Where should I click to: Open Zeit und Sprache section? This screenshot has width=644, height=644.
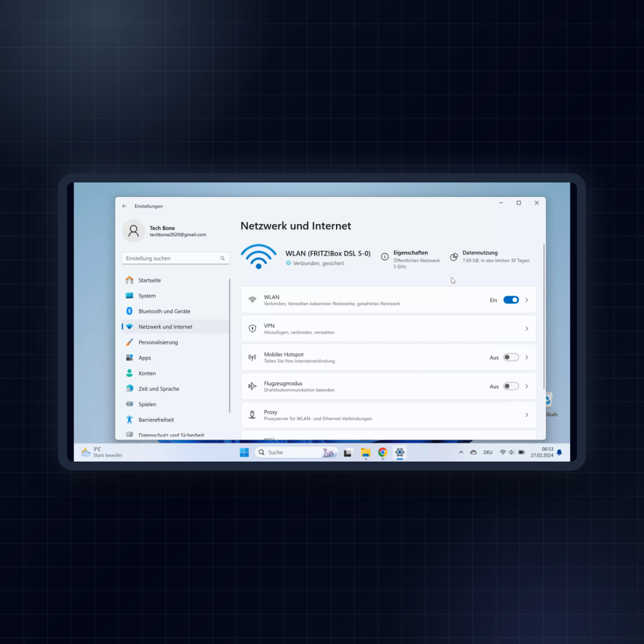175,389
